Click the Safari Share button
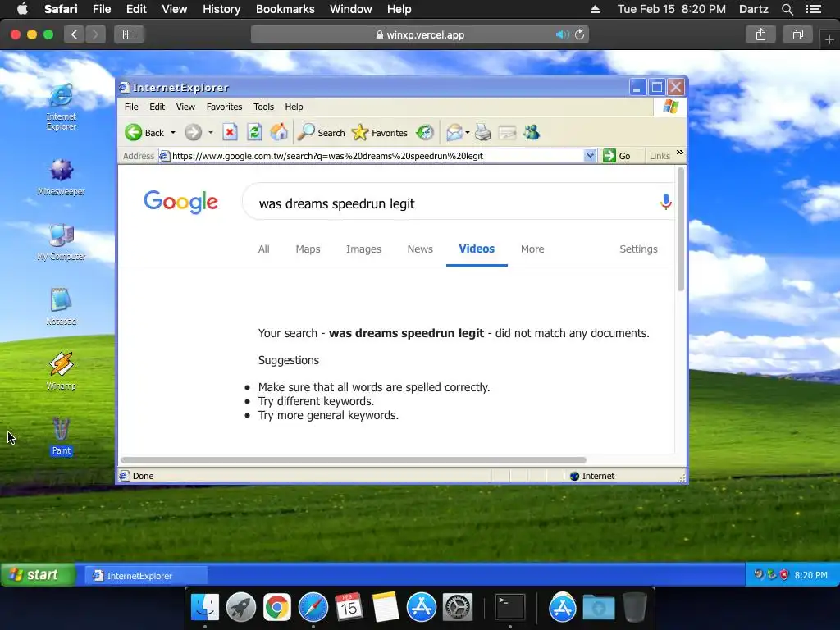The width and height of the screenshot is (840, 630). pyautogui.click(x=760, y=34)
